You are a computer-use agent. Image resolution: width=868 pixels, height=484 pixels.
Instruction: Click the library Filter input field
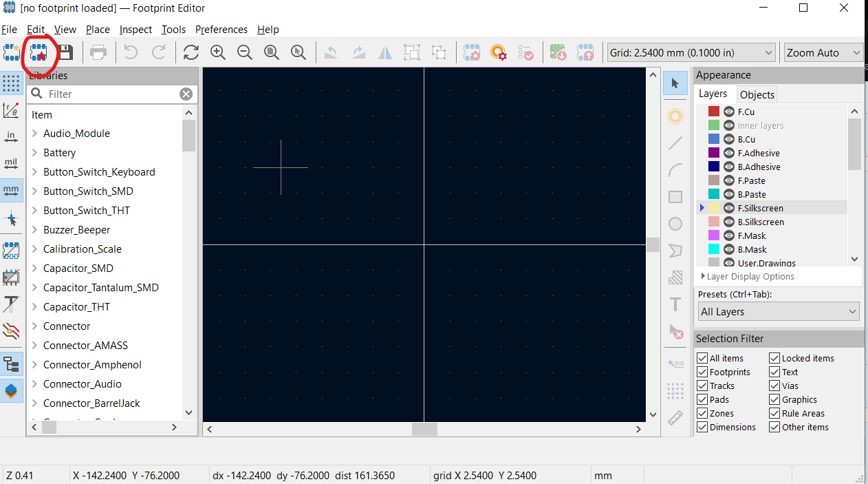(x=112, y=94)
